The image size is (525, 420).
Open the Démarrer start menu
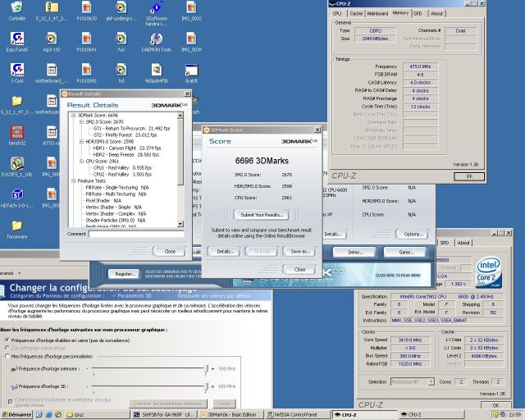[x=16, y=414]
